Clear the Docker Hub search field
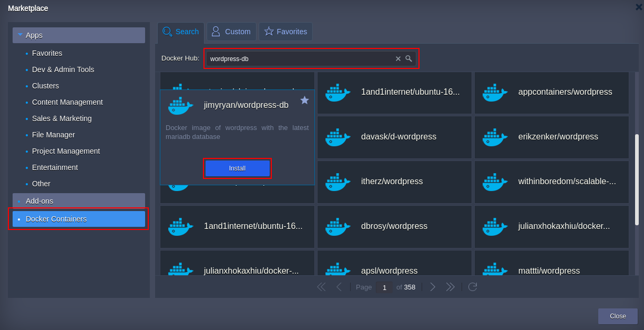This screenshot has width=644, height=330. click(x=398, y=59)
